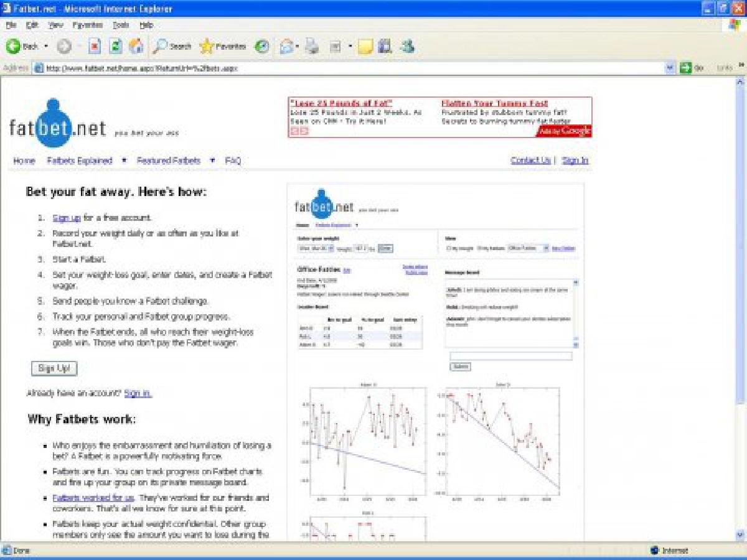Follow the "Sign up" link in step 1
This screenshot has width=747, height=560.
[x=67, y=218]
